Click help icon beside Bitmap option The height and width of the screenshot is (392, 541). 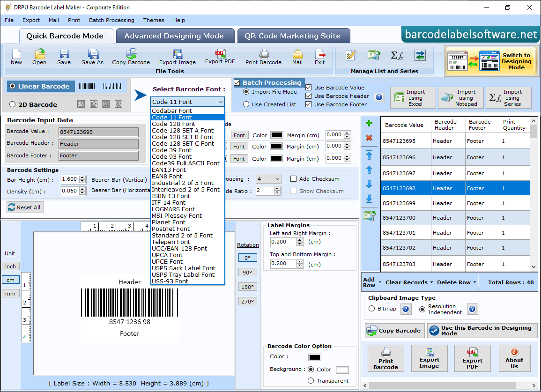406,309
